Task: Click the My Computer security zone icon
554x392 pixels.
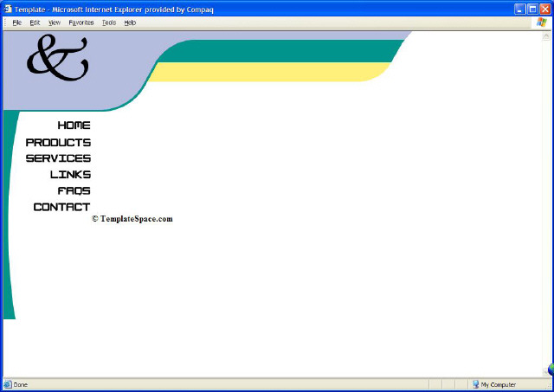Action: coord(475,384)
